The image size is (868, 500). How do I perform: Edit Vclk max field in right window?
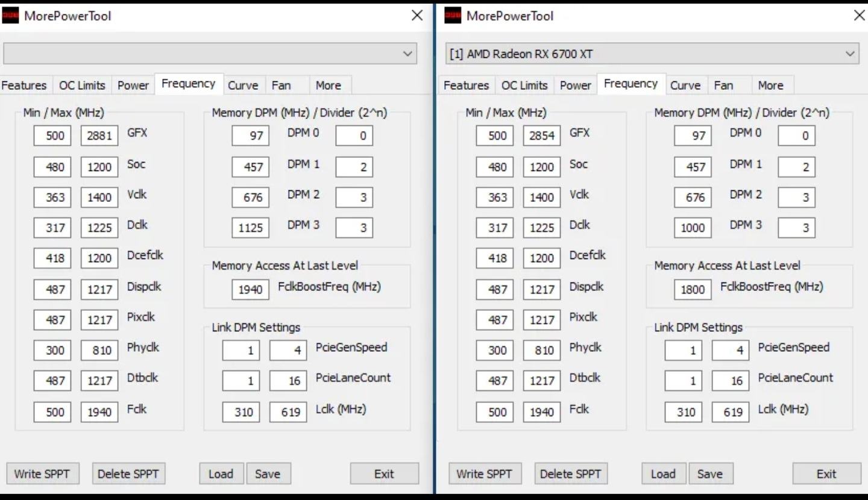[542, 198]
